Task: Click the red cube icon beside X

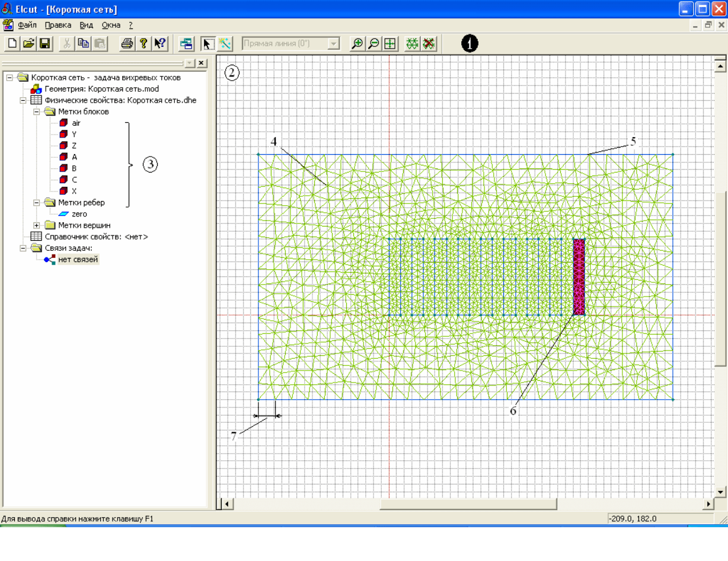Action: (x=63, y=190)
